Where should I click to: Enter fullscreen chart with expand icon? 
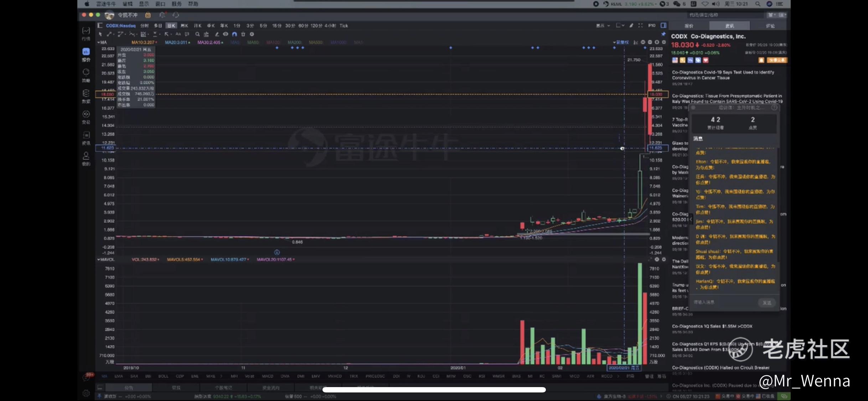coord(641,25)
